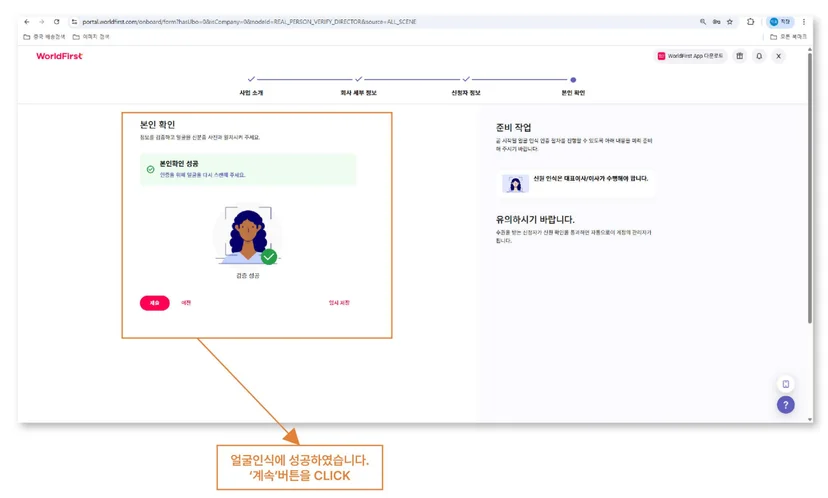
Task: Open the password key icon in address bar
Action: (716, 22)
